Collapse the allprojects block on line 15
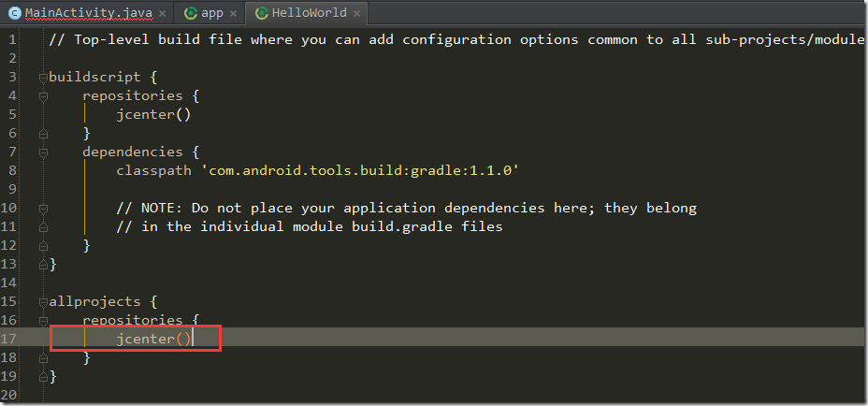The height and width of the screenshot is (406, 868). click(x=43, y=302)
